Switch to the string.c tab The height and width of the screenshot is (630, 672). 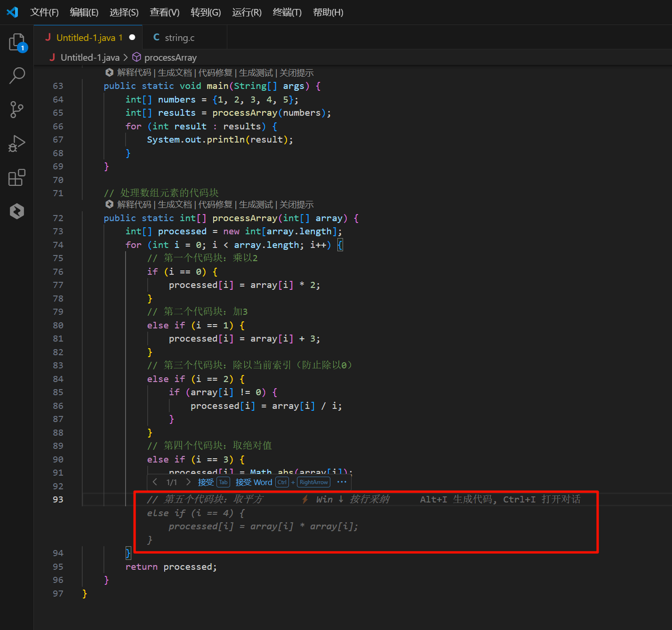coord(179,38)
